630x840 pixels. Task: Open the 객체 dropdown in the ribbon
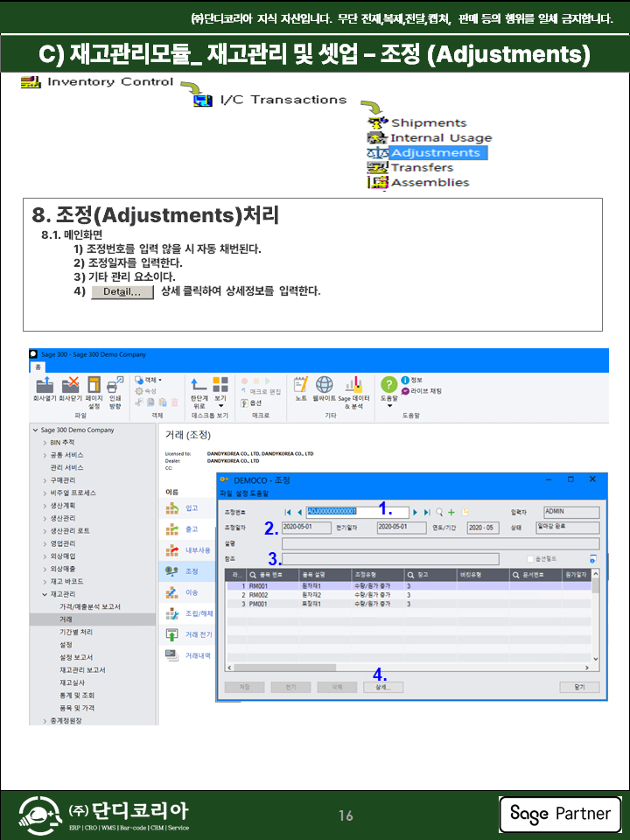pyautogui.click(x=149, y=380)
